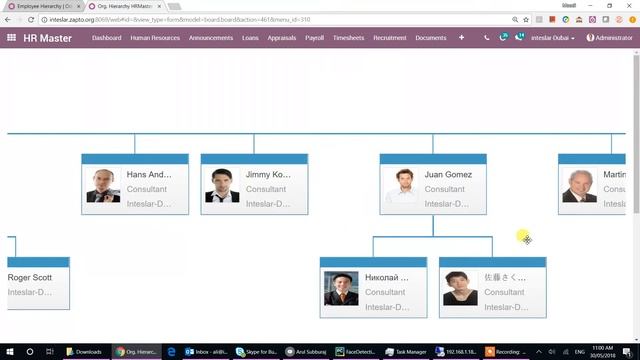Screen dimensions: 640x360
Task: Click the 佐藤さく... name text
Action: coord(505,278)
